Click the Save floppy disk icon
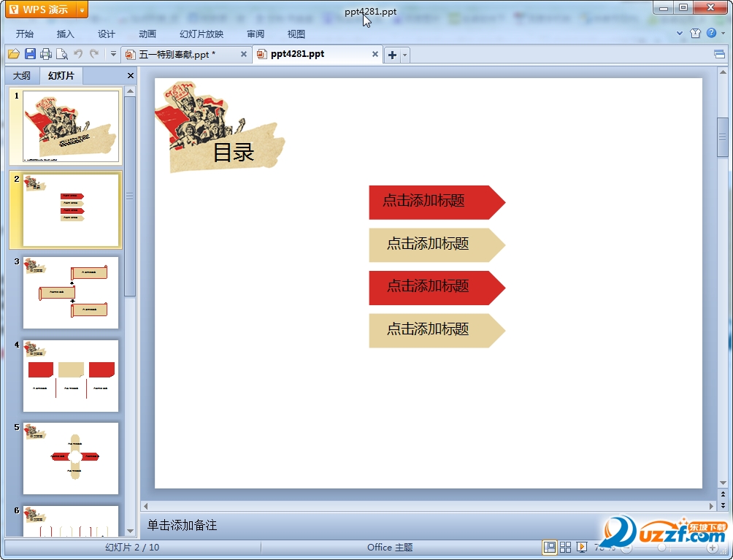 pyautogui.click(x=30, y=54)
